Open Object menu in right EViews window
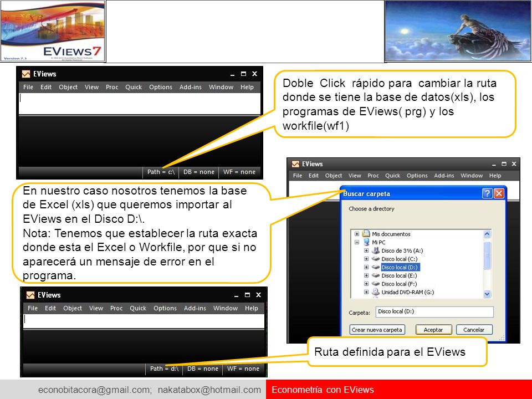The image size is (532, 399). click(334, 176)
